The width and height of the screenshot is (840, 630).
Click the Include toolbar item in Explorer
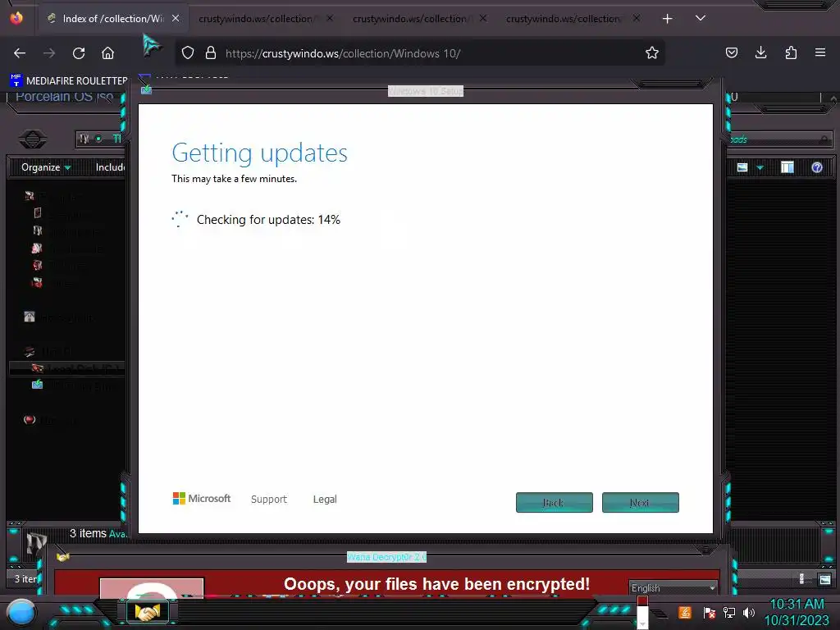(x=111, y=167)
